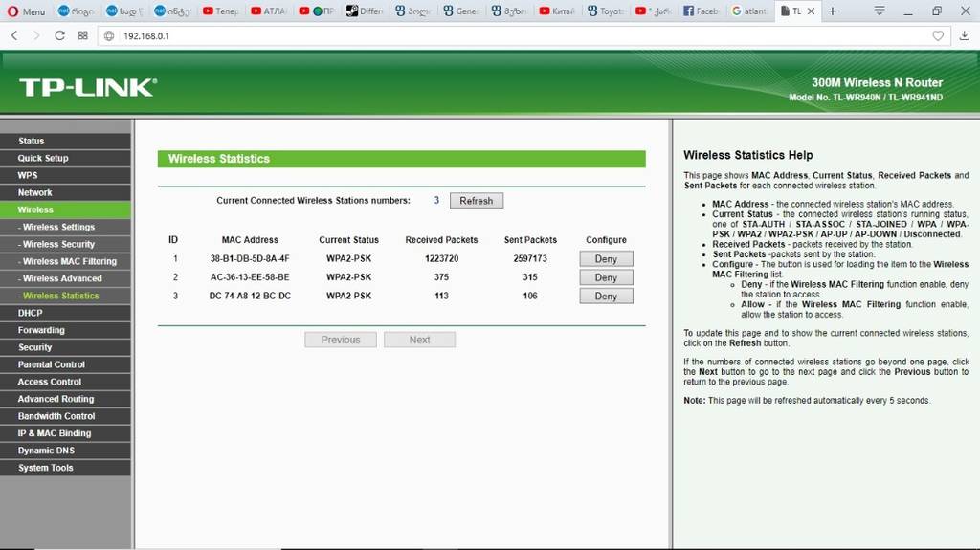Open the Forwarding menu section
This screenshot has width=980, height=550.
point(66,330)
